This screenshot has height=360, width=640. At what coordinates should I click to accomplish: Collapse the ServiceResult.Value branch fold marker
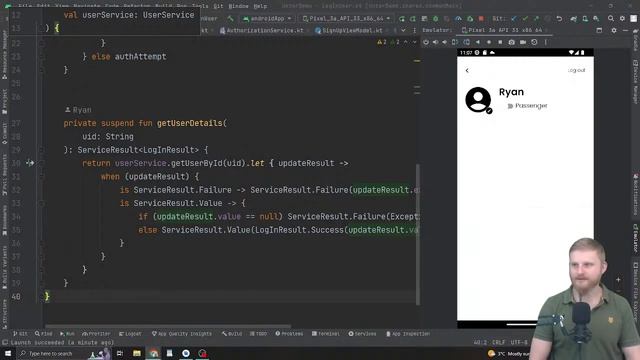point(42,203)
